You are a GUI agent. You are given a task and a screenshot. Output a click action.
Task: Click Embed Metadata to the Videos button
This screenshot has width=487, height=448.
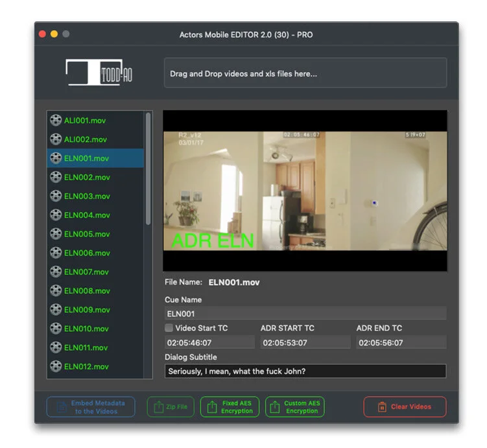pyautogui.click(x=91, y=407)
